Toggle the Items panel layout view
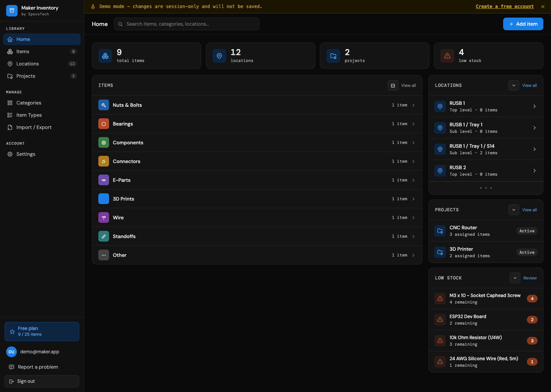The width and height of the screenshot is (551, 392). (x=393, y=85)
